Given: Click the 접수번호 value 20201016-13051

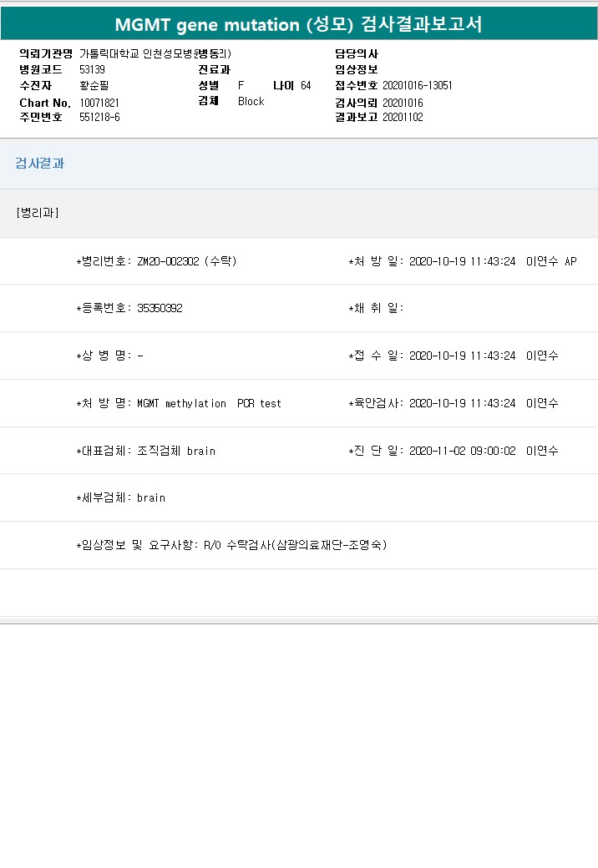Looking at the screenshot, I should (418, 85).
